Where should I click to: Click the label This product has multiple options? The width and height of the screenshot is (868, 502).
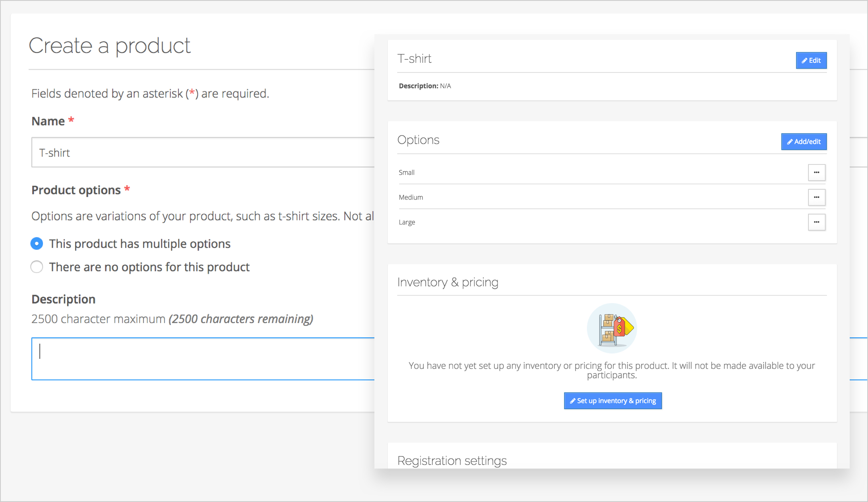[x=139, y=243]
